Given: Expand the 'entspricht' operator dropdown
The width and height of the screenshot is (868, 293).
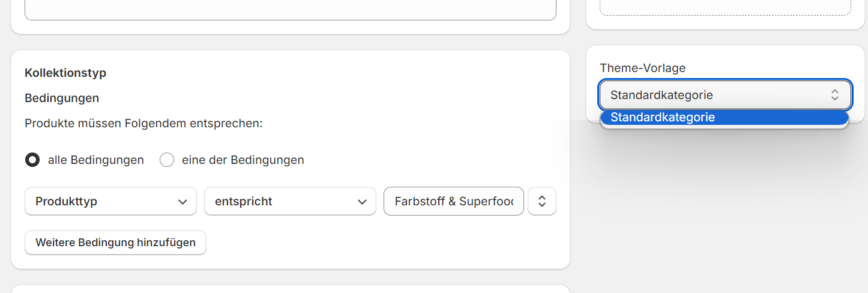Looking at the screenshot, I should (x=290, y=202).
